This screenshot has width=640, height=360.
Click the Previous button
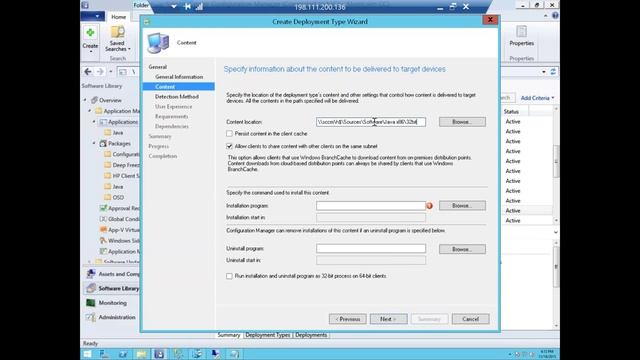click(x=347, y=319)
